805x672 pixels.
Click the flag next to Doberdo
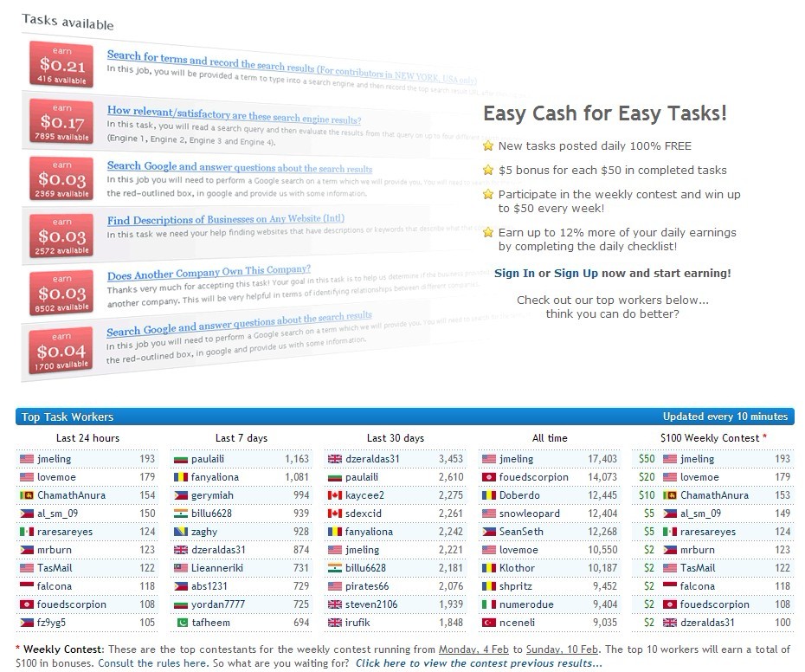[x=488, y=495]
